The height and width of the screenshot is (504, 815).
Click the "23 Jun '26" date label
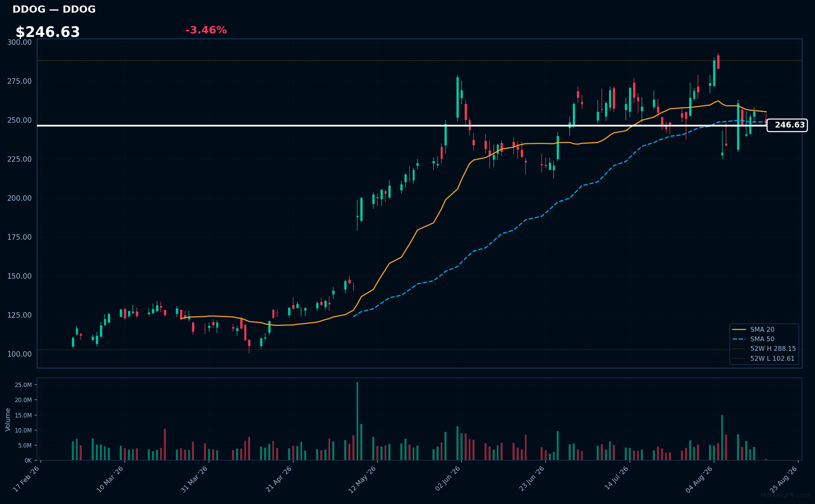[x=532, y=479]
